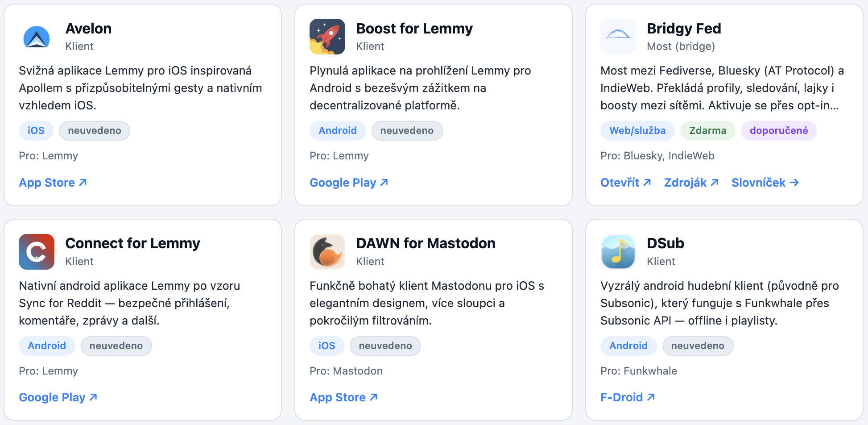Go to Slovníček glossary link
Image resolution: width=868 pixels, height=425 pixels.
pos(765,183)
